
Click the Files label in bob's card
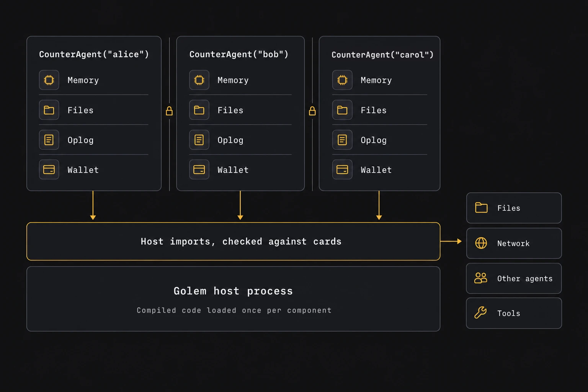(x=230, y=110)
